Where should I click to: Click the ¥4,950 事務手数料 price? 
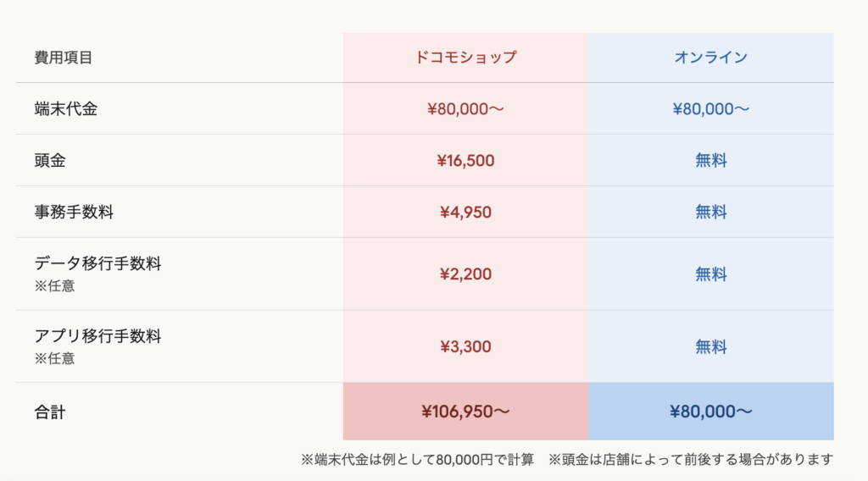[x=465, y=212]
